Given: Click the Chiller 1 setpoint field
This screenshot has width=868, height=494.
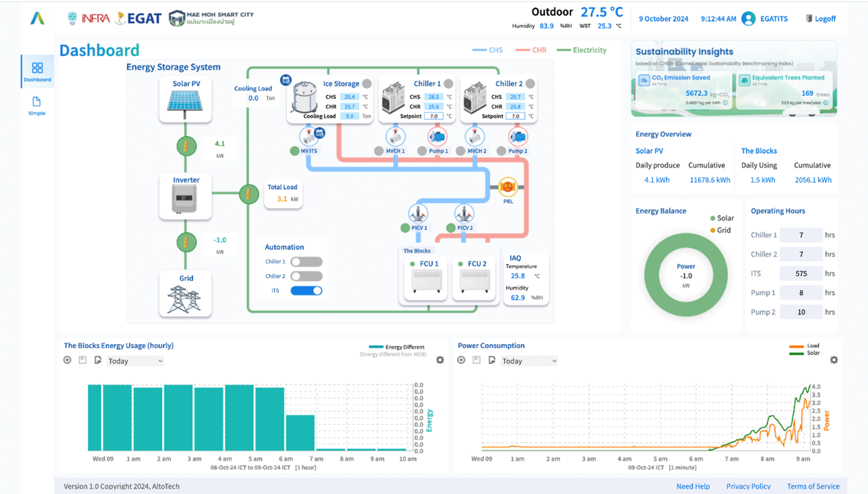Looking at the screenshot, I should [434, 116].
